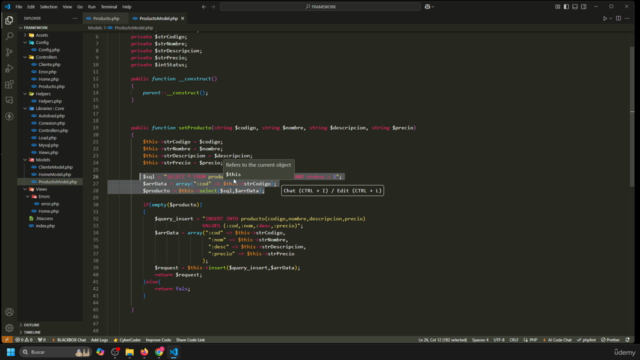
Task: Open the Windows Start menu
Action: point(11,352)
